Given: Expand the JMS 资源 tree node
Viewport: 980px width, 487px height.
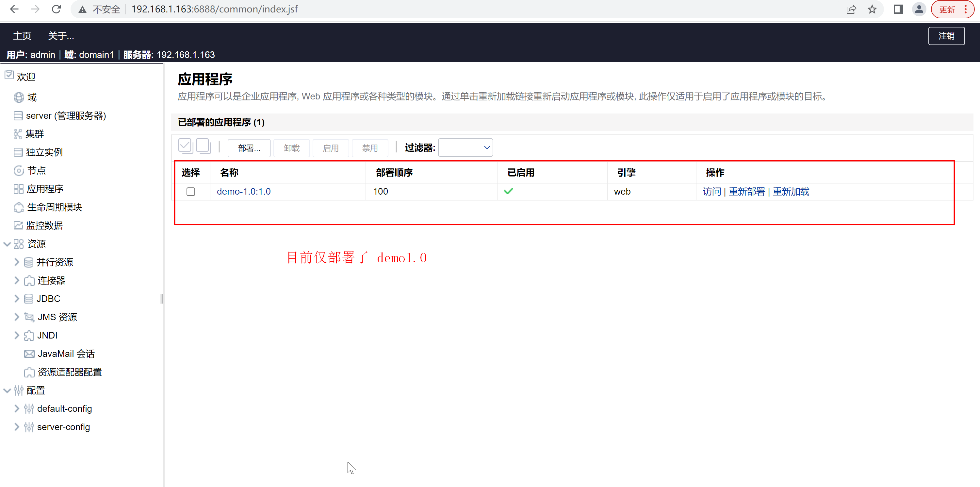Looking at the screenshot, I should coord(16,317).
